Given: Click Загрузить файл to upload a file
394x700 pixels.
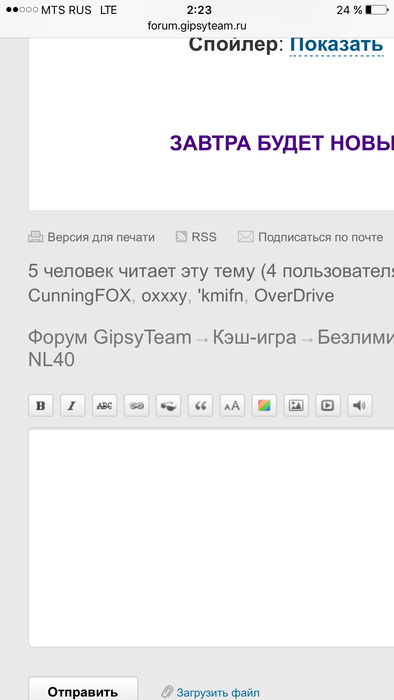Looking at the screenshot, I should (218, 692).
